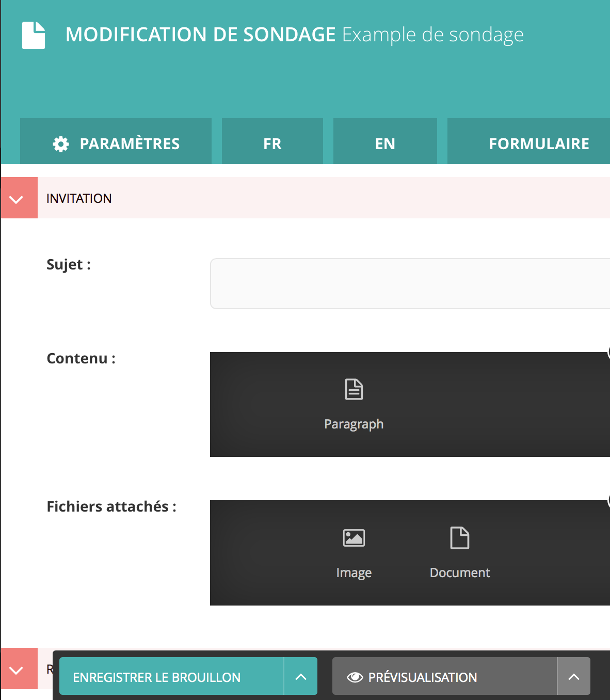Switch to the EN language tab
Viewport: 610px width, 700px height.
[385, 144]
